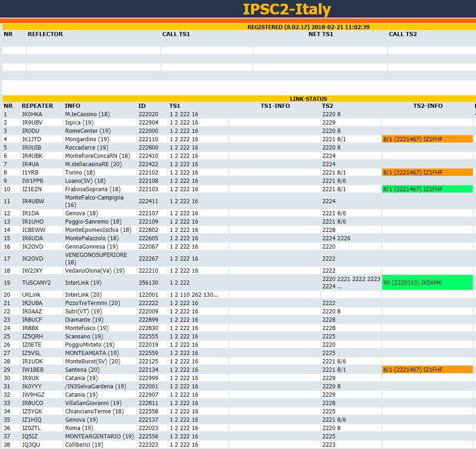Screen dimensions: 476x449
Task: Click Scansano (19) info cell
Action: 100,337
